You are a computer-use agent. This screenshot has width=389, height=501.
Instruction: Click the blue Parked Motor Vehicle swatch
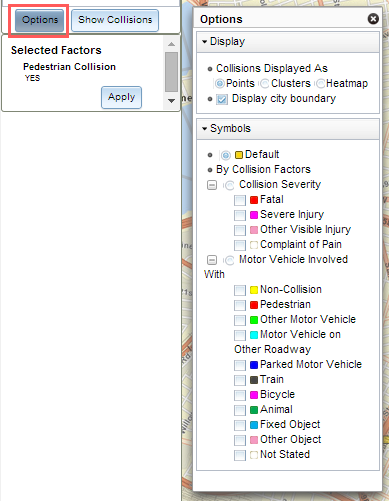pyautogui.click(x=254, y=365)
